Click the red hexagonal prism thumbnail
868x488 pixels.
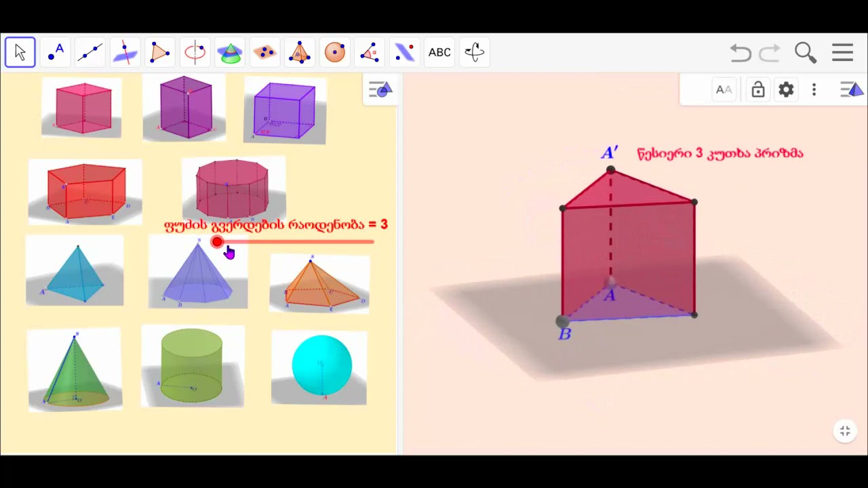(85, 192)
